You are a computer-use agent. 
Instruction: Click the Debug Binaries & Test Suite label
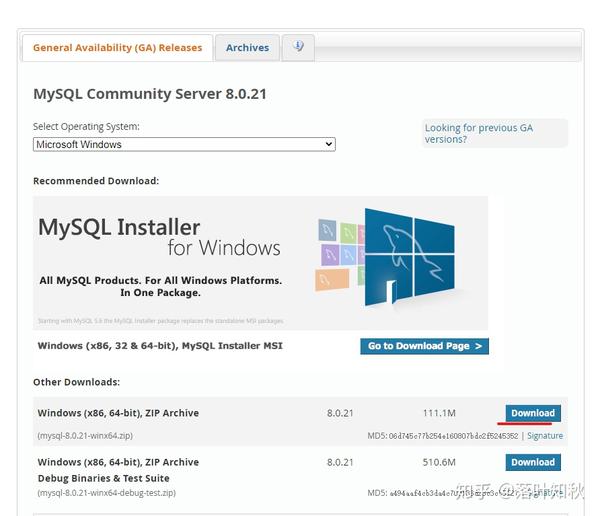pyautogui.click(x=103, y=478)
